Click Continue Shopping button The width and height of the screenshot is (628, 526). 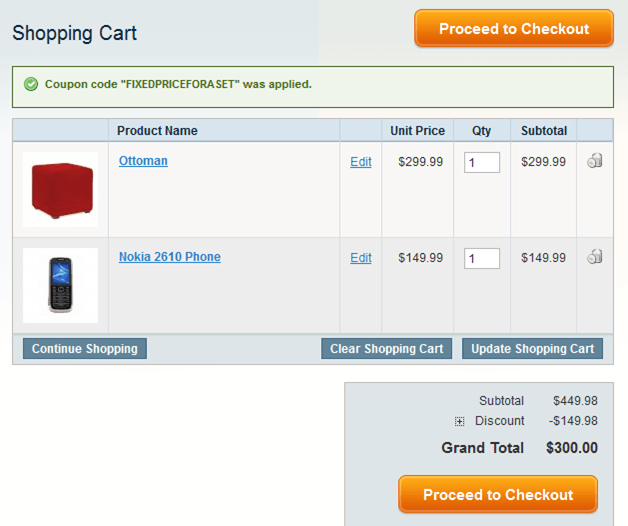click(x=85, y=349)
